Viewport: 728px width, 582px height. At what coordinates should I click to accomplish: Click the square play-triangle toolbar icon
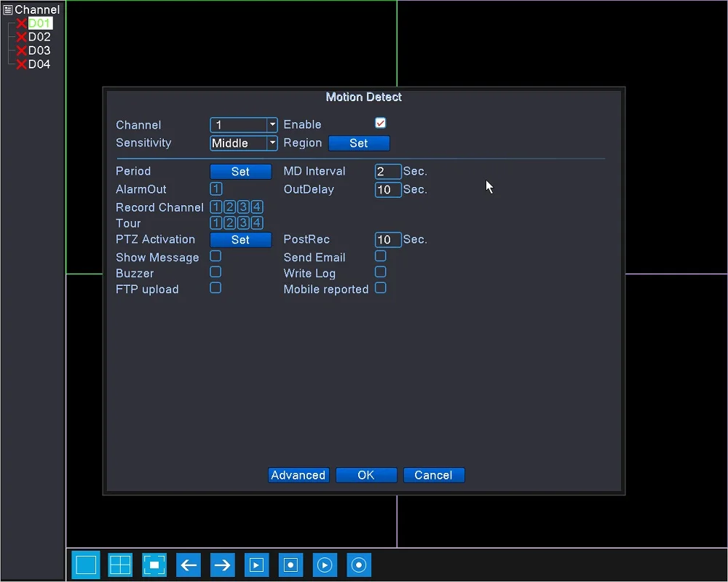coord(257,565)
